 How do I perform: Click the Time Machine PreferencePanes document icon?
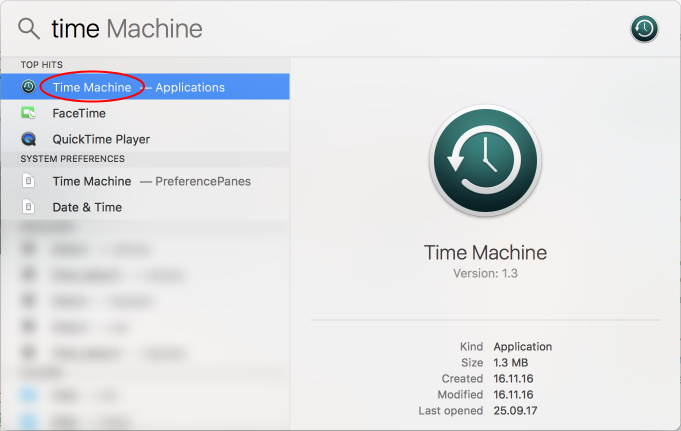coord(29,181)
